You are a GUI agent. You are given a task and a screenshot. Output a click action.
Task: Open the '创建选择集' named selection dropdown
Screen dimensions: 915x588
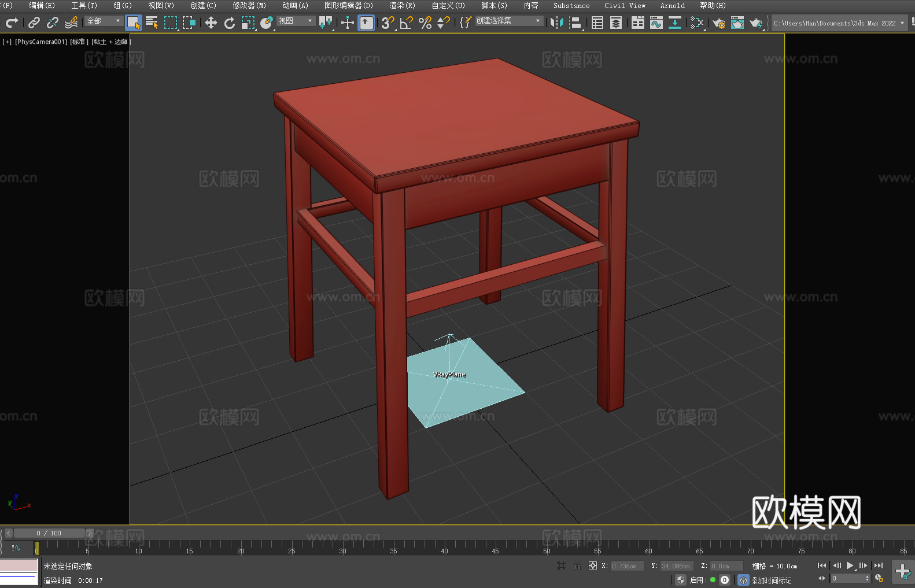pos(509,21)
